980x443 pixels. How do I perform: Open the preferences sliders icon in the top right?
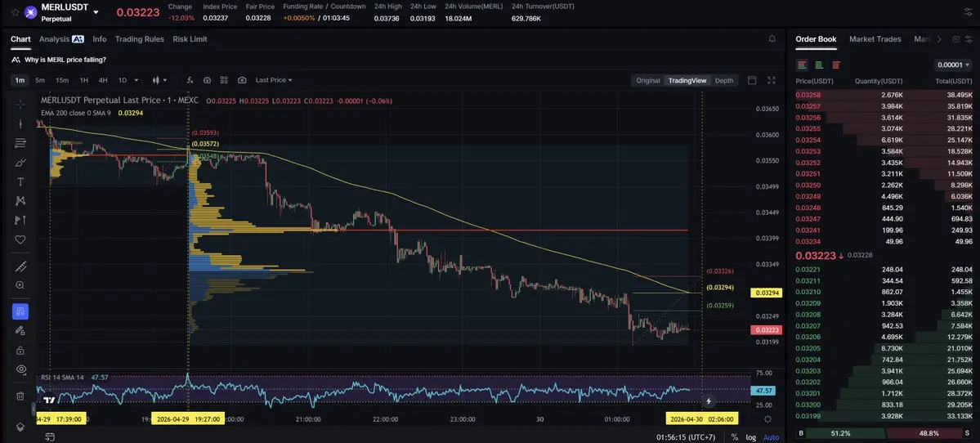point(968,12)
